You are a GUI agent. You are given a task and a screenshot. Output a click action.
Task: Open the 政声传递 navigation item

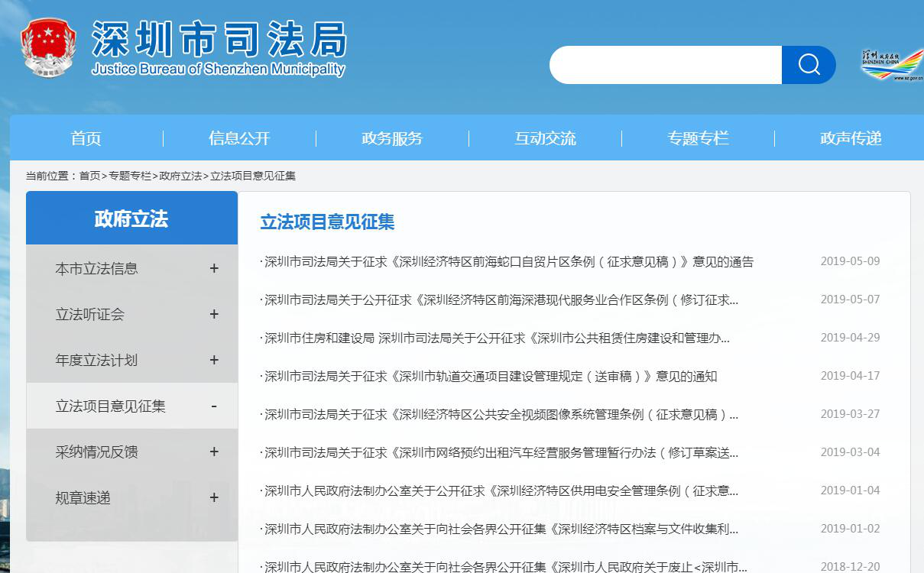pos(851,138)
